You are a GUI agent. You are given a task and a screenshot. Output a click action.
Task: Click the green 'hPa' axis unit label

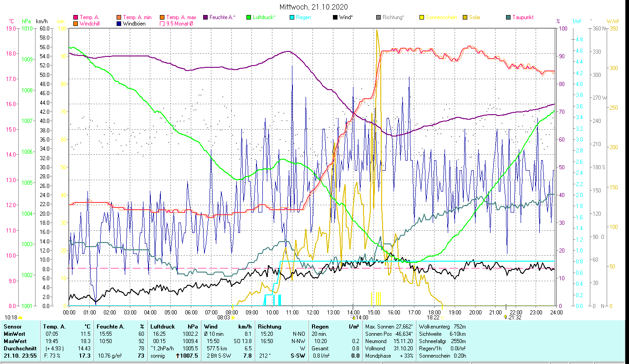click(x=26, y=21)
